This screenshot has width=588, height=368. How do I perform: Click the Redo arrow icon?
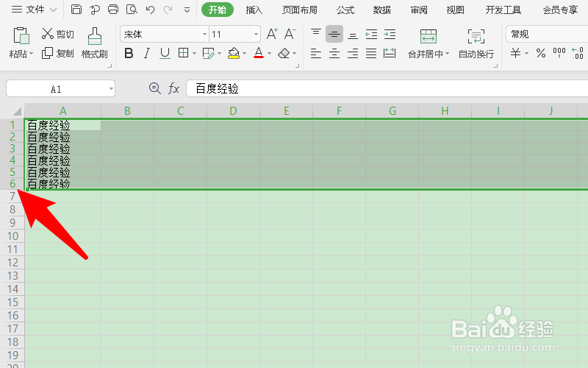coord(168,10)
